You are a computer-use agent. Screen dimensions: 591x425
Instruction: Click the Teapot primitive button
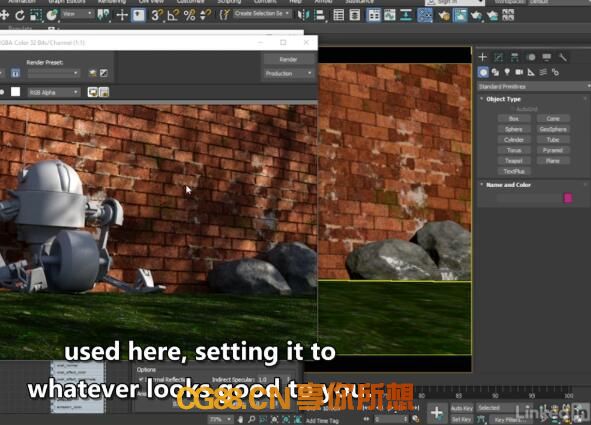point(514,161)
